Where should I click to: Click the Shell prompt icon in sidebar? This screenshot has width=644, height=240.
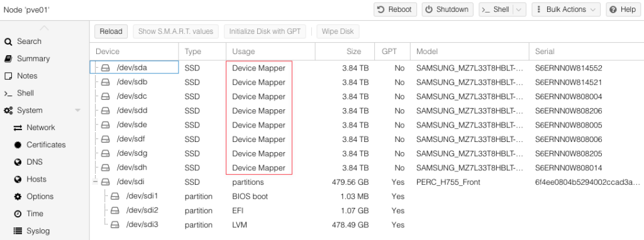[x=8, y=94]
